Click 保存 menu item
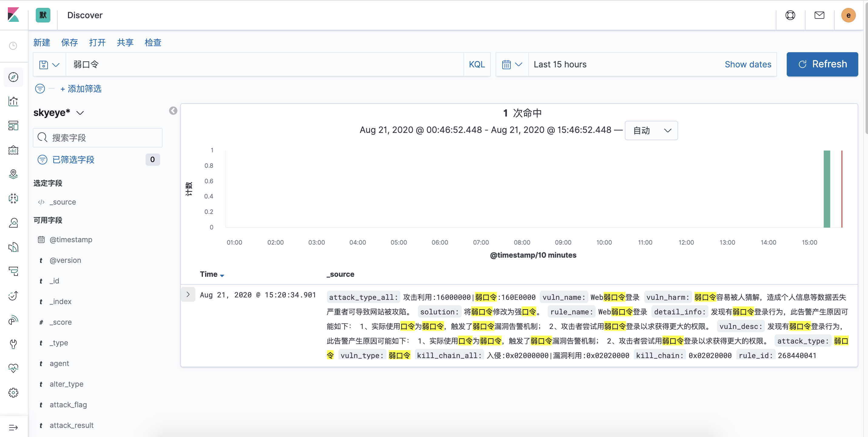 [x=69, y=42]
